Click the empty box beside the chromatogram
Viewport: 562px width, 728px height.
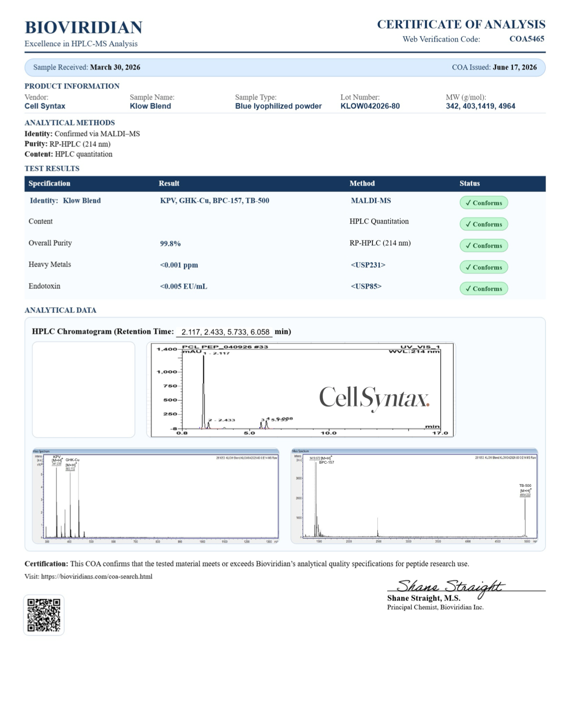tap(84, 389)
